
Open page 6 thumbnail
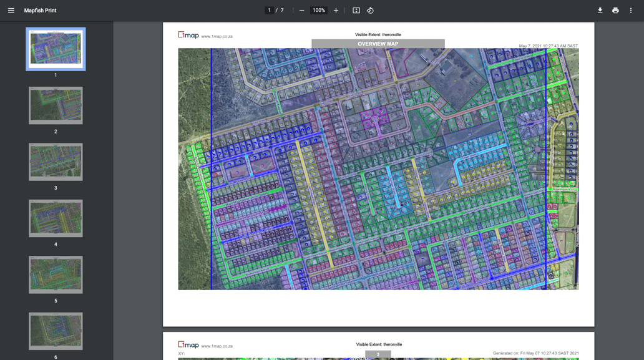pos(56,331)
